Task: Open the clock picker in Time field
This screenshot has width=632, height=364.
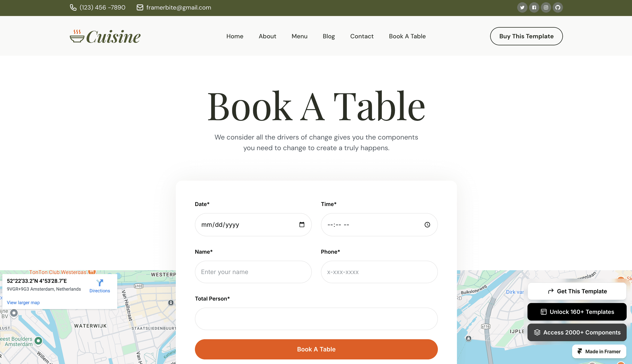Action: click(x=427, y=224)
